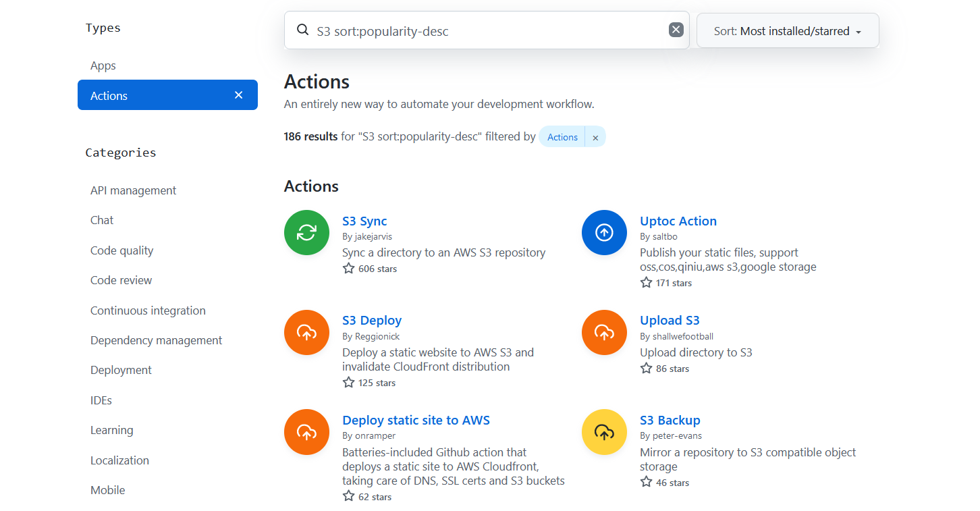Click the Upload S3 cloud upload icon
The height and width of the screenshot is (511, 980).
point(604,332)
